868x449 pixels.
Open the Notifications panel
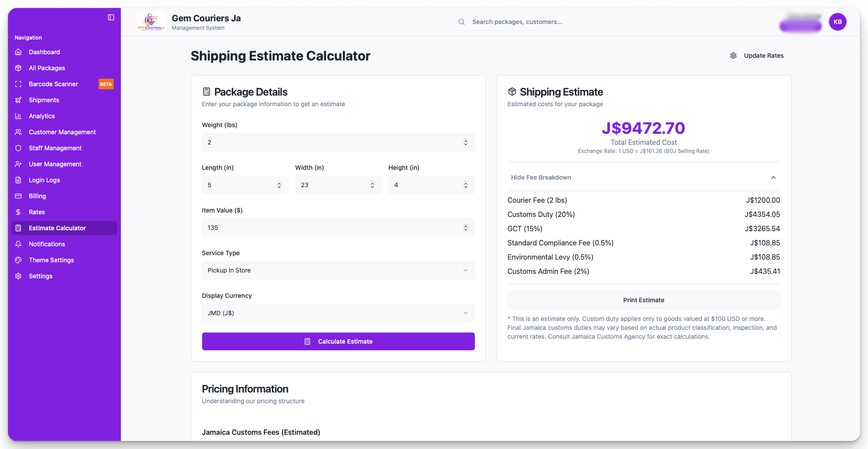[x=47, y=244]
